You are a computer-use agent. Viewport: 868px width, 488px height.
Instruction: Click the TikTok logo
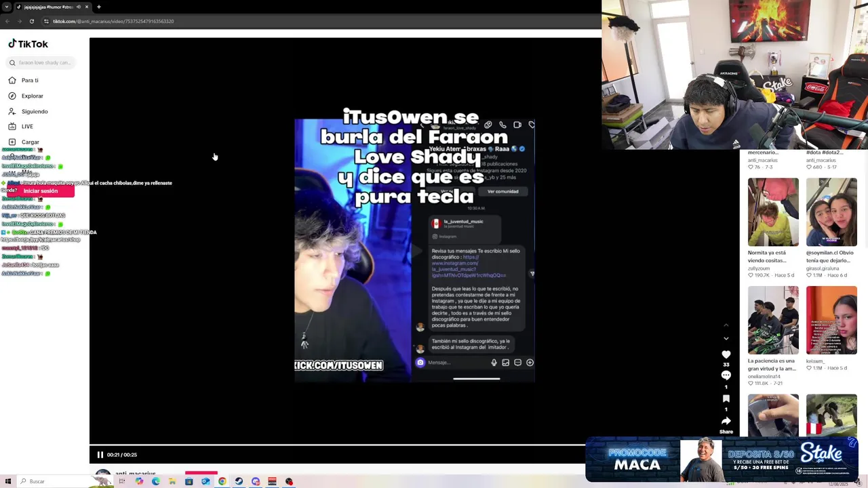(28, 44)
